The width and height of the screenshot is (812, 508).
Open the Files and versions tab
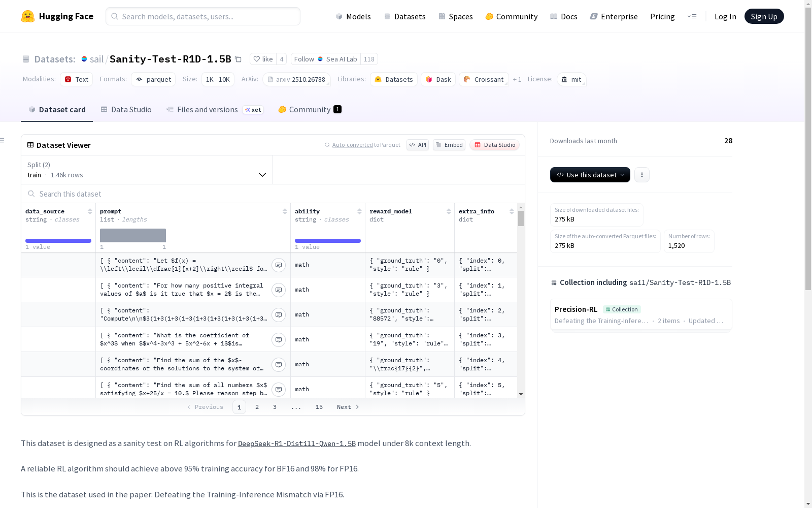[x=215, y=110]
